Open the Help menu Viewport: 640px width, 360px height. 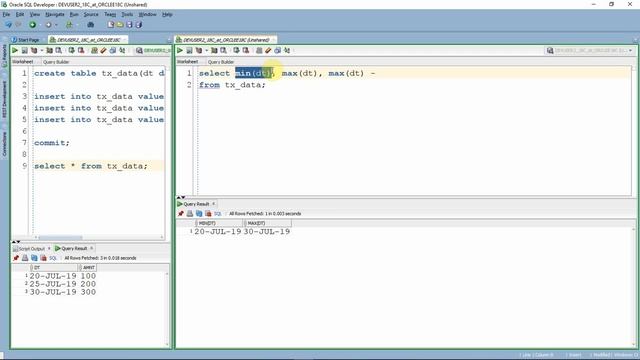pyautogui.click(x=167, y=14)
